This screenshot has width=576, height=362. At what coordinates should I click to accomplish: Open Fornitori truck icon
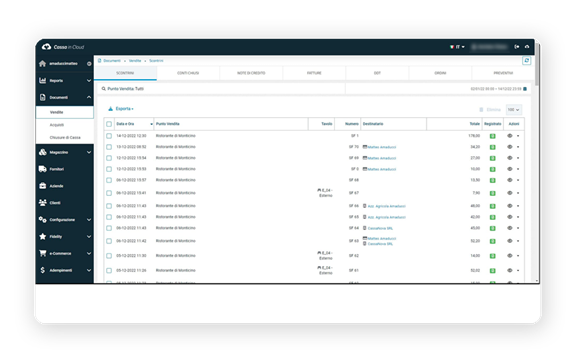(x=43, y=169)
